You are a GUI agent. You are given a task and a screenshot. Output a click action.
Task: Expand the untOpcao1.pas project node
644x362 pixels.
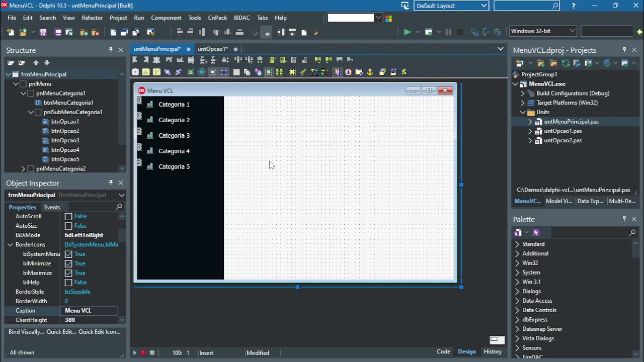[x=530, y=131]
